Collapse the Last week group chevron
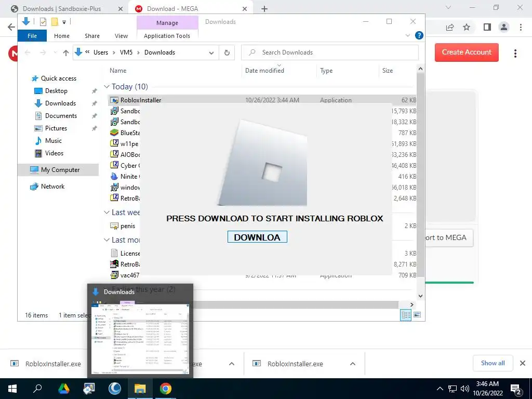The image size is (532, 399). (107, 212)
